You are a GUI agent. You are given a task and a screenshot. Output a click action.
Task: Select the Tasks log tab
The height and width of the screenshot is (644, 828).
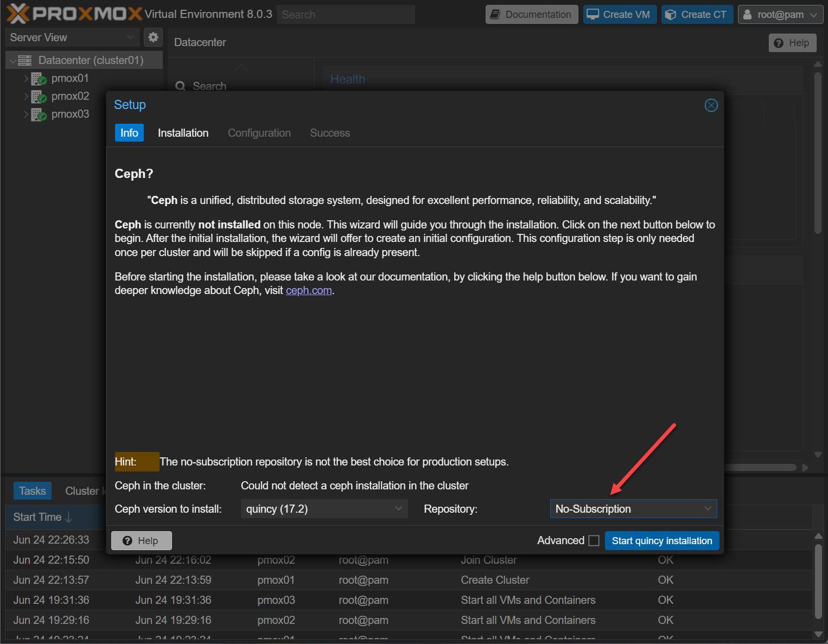[33, 491]
